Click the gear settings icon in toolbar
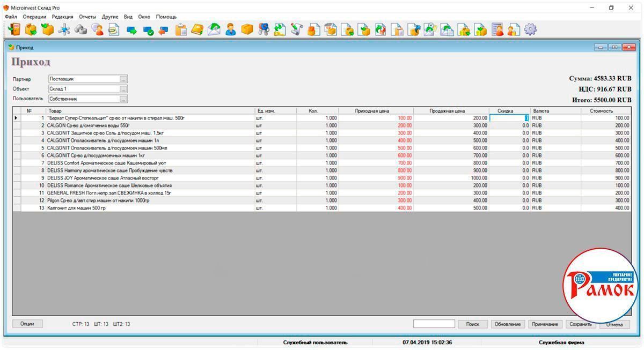This screenshot has height=350, width=644. click(x=530, y=29)
